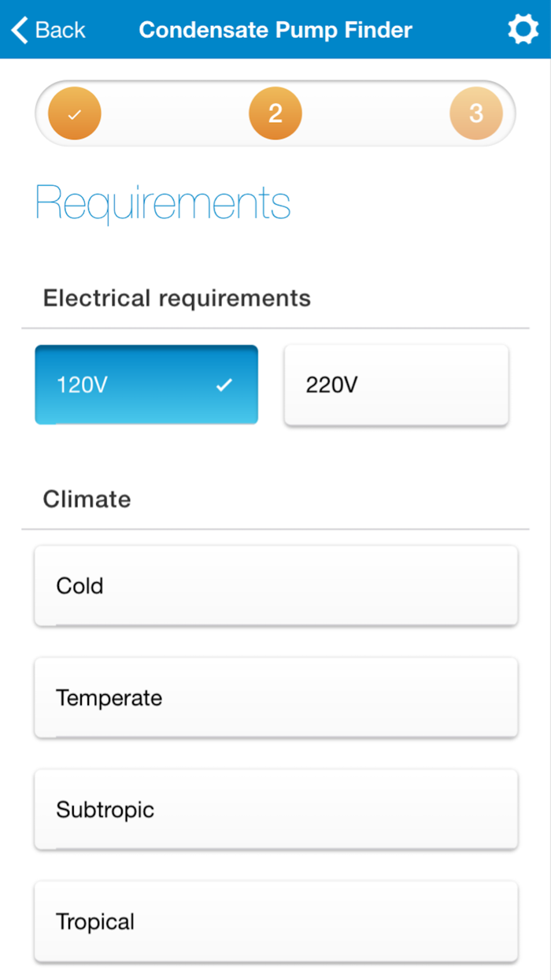Click the Electrical requirements section label

[176, 298]
